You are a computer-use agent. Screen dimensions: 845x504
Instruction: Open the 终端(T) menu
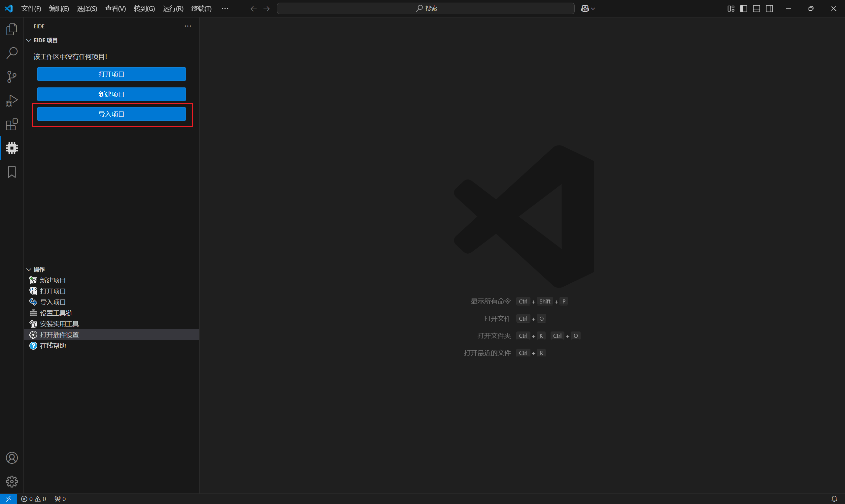[x=201, y=9]
